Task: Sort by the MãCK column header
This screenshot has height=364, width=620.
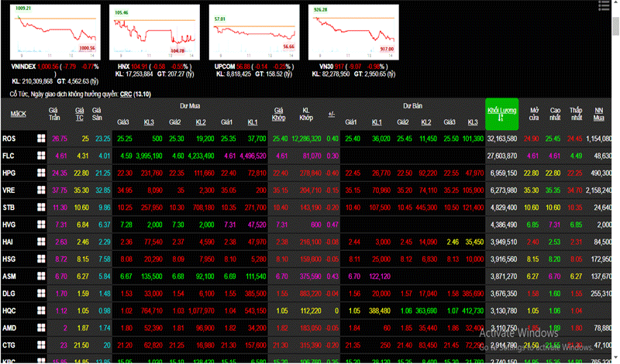Action: coord(18,114)
